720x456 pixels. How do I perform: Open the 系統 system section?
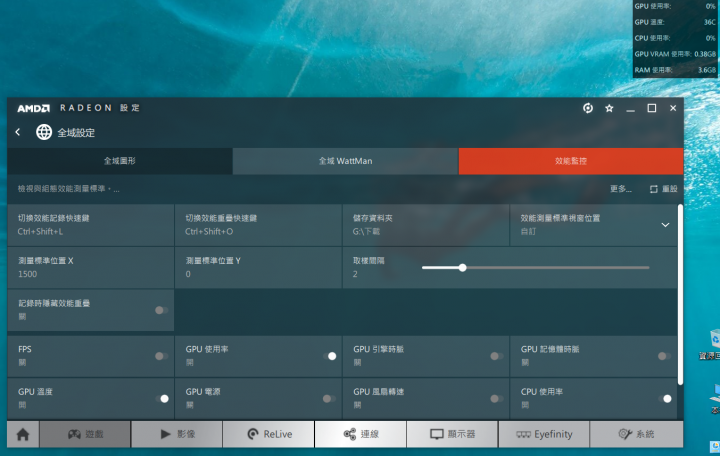pyautogui.click(x=636, y=434)
